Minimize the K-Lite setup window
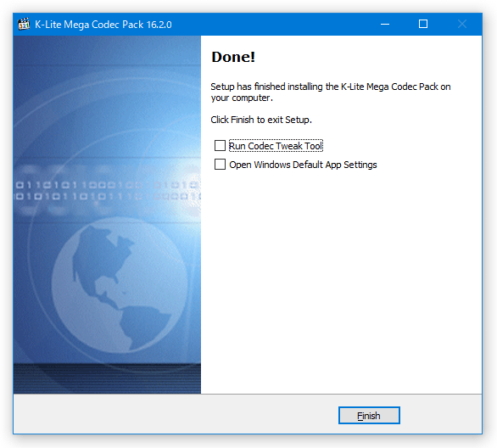 (385, 24)
